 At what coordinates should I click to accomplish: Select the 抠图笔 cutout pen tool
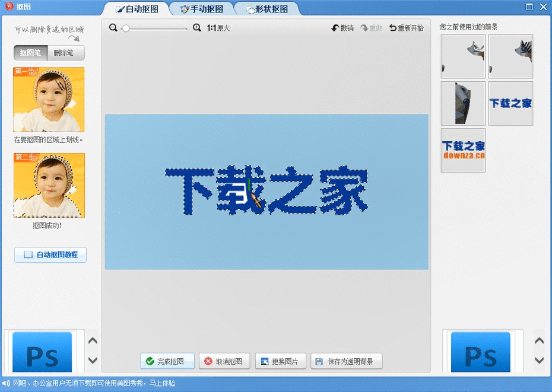click(30, 53)
